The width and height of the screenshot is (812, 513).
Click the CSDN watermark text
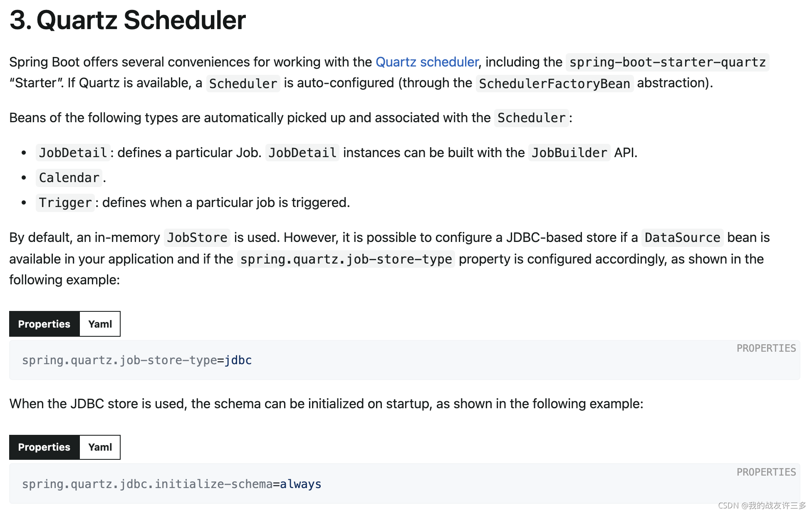762,506
